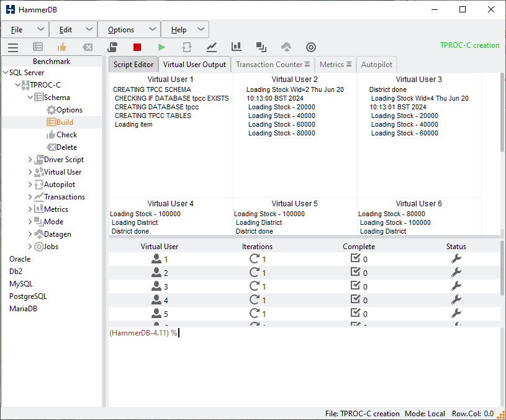Click the virtual user output vertical scrollbar
Image resolution: width=506 pixels, height=420 pixels.
pyautogui.click(x=502, y=113)
